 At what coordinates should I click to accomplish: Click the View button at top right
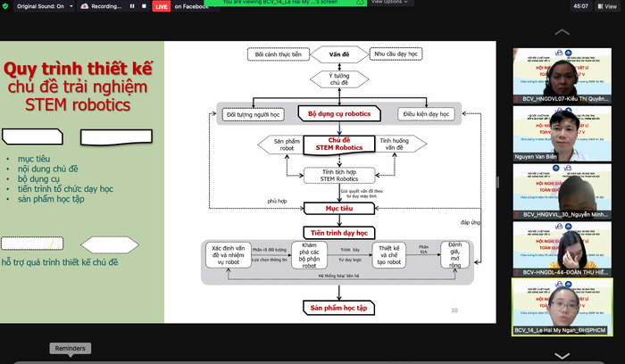pyautogui.click(x=611, y=6)
